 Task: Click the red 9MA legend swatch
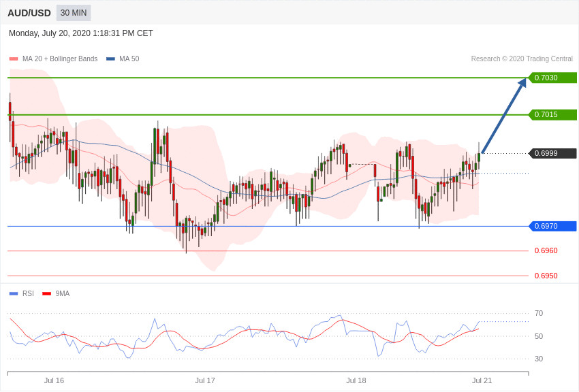pyautogui.click(x=47, y=294)
